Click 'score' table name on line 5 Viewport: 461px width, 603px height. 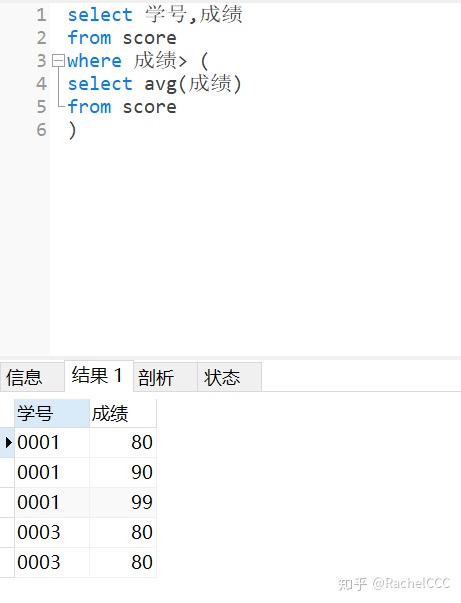tap(149, 107)
